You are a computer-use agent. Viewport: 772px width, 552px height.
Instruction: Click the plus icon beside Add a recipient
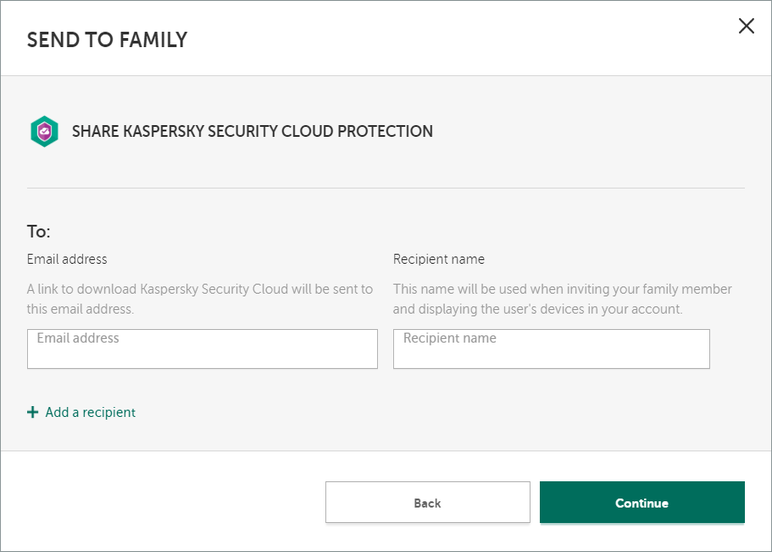coord(32,412)
